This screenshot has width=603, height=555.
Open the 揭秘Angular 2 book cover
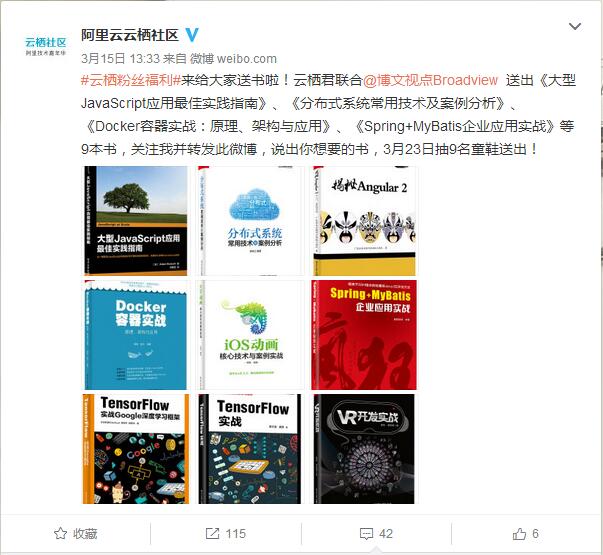click(365, 221)
